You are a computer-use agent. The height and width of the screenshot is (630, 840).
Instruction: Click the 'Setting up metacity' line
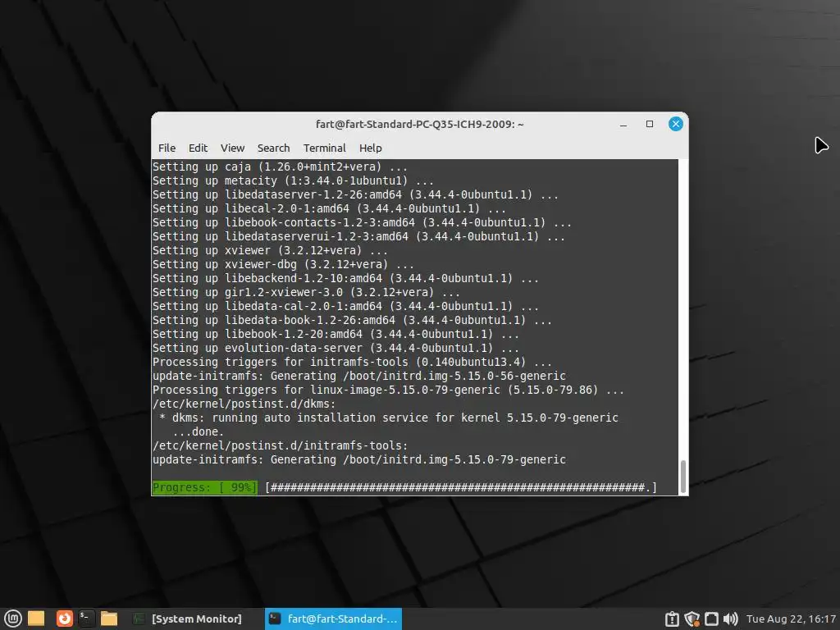click(293, 180)
